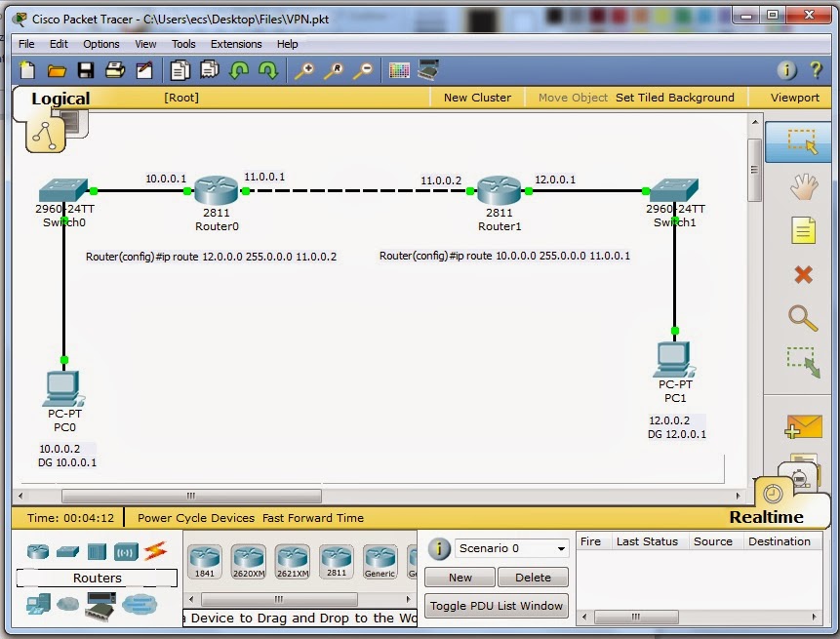Click Toggle PDU List Window button
840x639 pixels.
[496, 606]
